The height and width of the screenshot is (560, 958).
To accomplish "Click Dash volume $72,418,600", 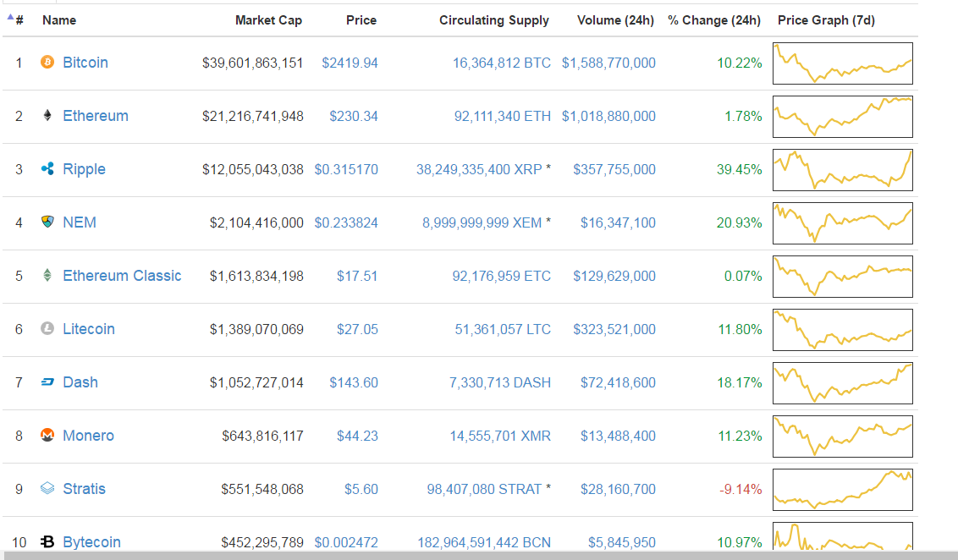I will point(618,383).
